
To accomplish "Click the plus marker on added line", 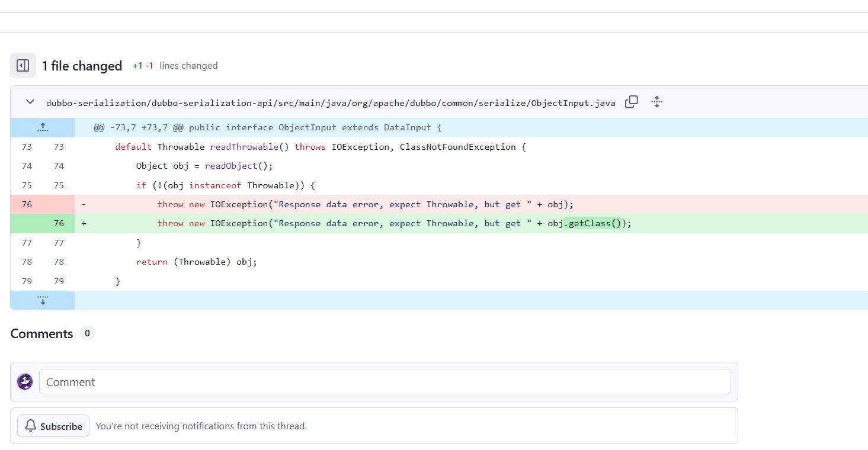I will (84, 223).
